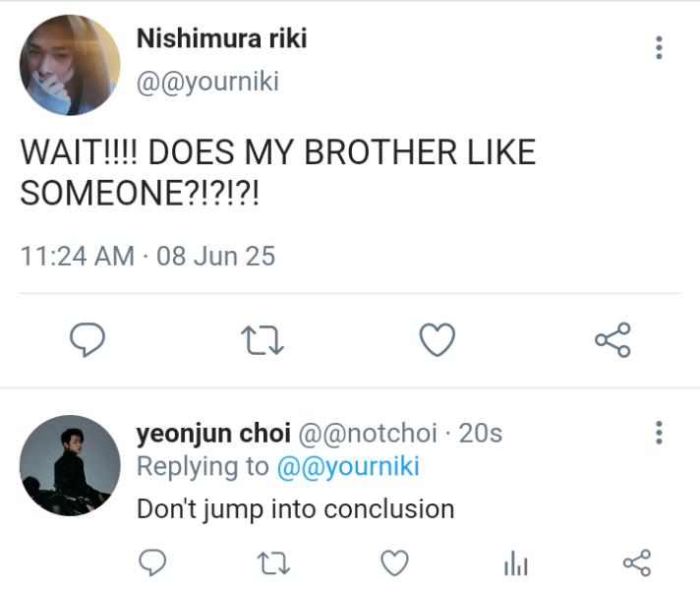Click the @@yourniki handle under the author name
The height and width of the screenshot is (590, 700).
point(207,82)
